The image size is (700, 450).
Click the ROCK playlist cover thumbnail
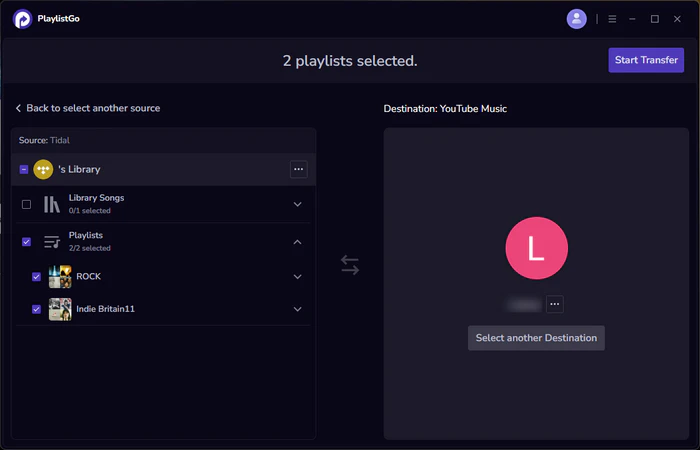coord(60,277)
